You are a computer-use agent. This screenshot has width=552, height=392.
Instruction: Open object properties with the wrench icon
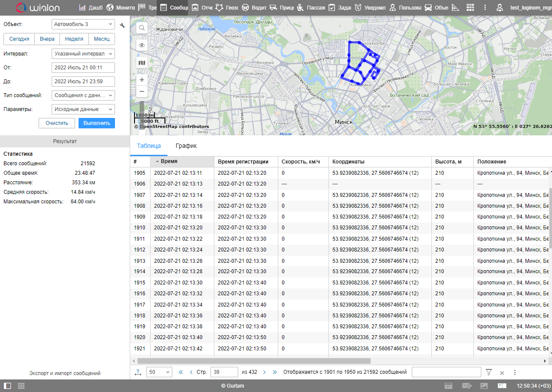click(122, 25)
